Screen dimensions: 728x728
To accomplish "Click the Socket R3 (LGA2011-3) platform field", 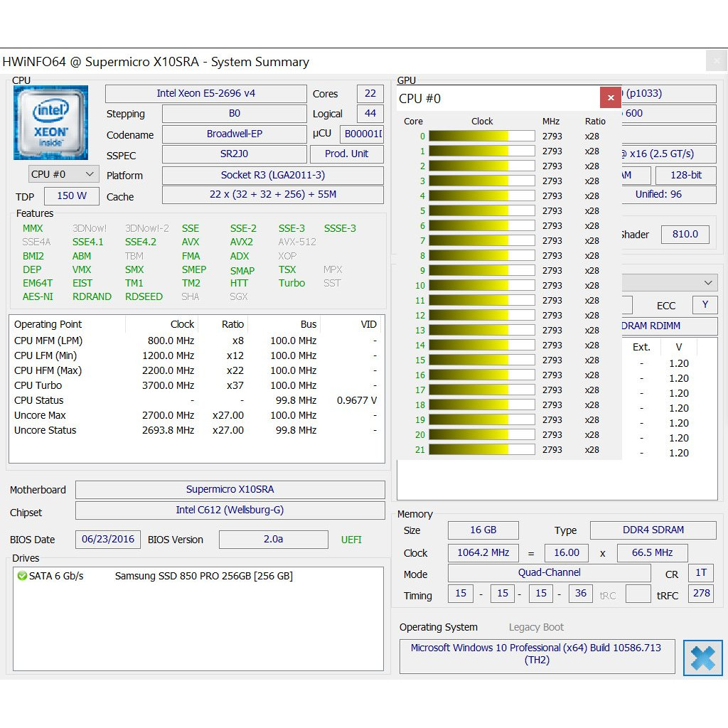I will (x=272, y=175).
